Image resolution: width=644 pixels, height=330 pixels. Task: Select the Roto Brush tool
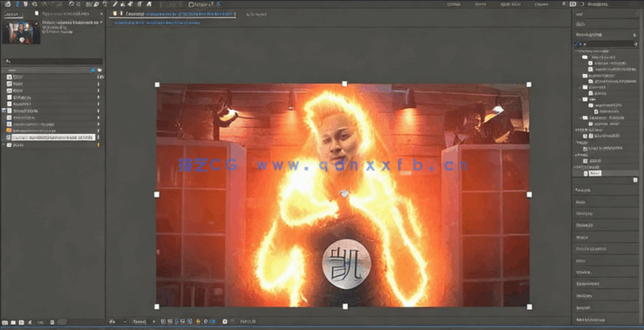139,4
